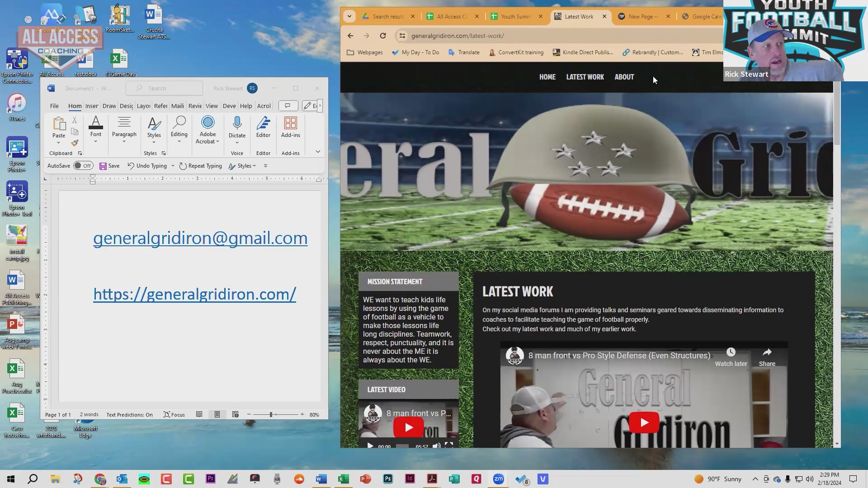This screenshot has height=488, width=868.
Task: Expand the Paste dropdown arrow
Action: 58,143
